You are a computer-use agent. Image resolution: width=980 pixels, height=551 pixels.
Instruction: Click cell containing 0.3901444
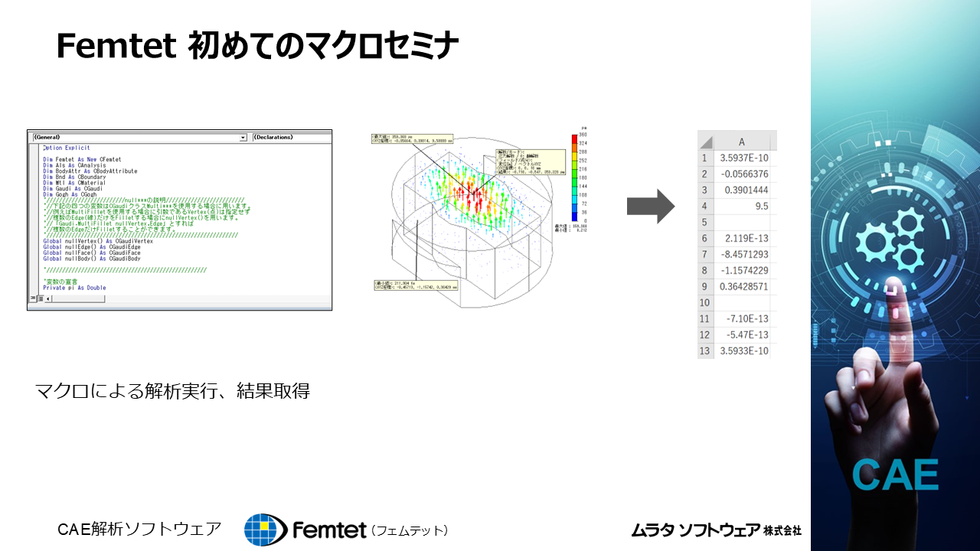pyautogui.click(x=742, y=190)
